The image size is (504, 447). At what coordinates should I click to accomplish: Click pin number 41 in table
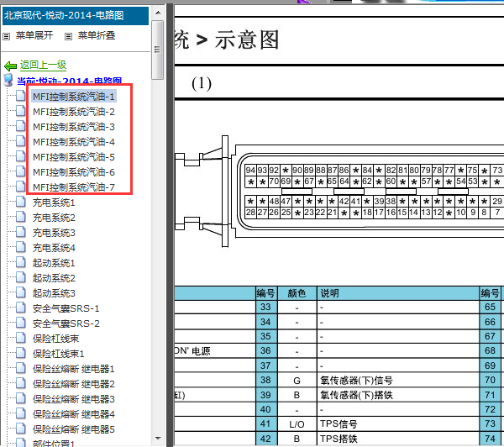(265, 423)
